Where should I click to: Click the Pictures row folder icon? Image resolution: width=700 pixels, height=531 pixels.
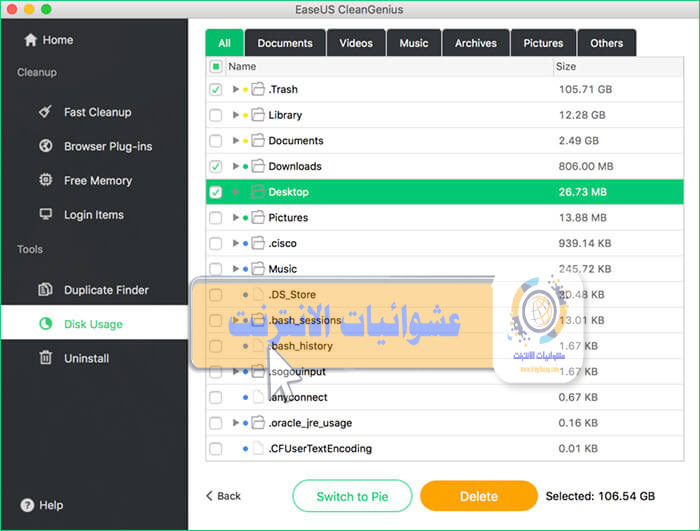pyautogui.click(x=258, y=217)
